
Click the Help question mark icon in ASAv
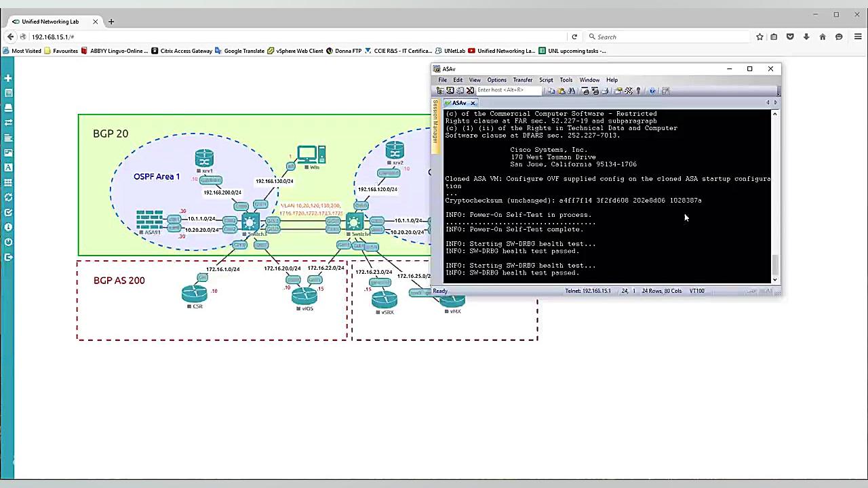[x=652, y=90]
